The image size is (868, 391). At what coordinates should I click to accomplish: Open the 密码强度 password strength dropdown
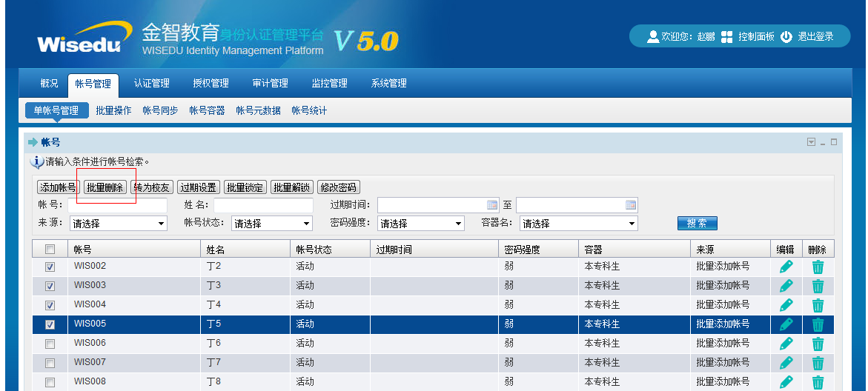[x=421, y=224]
